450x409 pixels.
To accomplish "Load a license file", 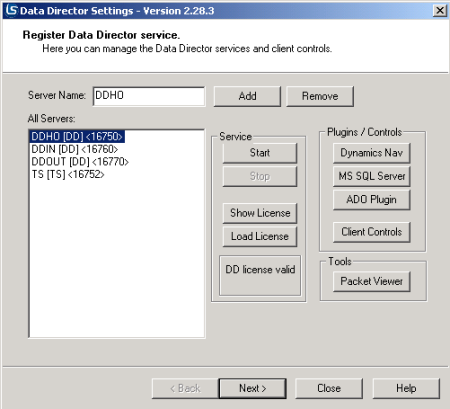I will tap(260, 236).
